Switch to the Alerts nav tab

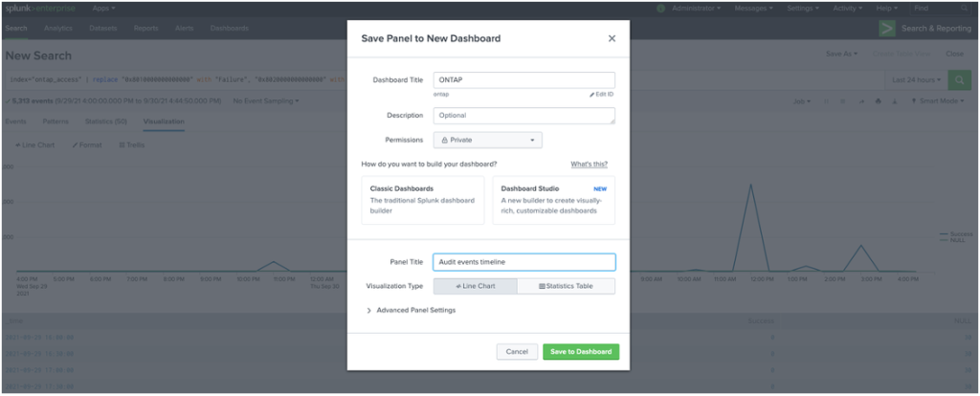pos(185,29)
